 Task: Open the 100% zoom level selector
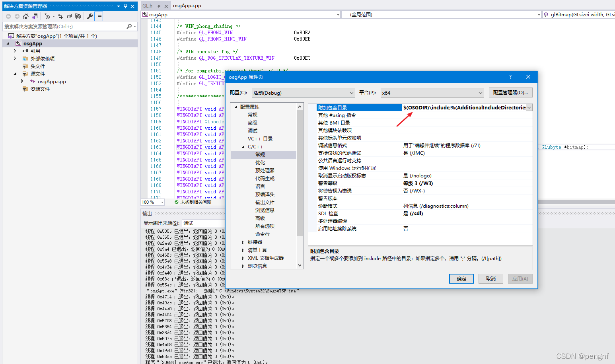(x=152, y=202)
